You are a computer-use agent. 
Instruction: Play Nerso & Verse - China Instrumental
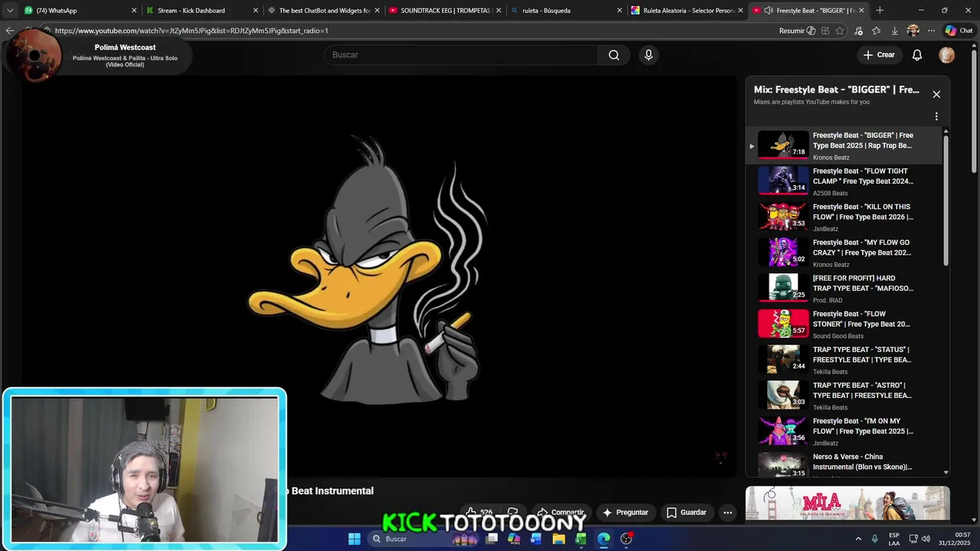(845, 464)
